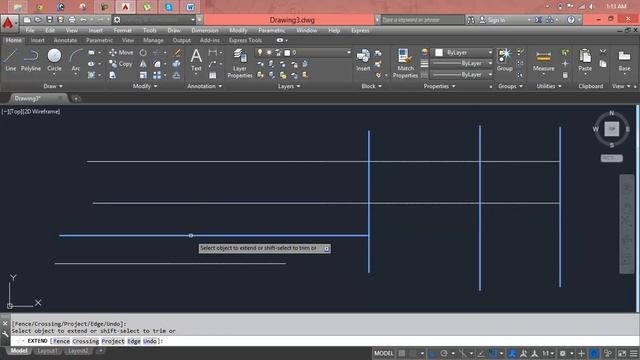
Task: Click the Print icon in quick access toolbar
Action: pyautogui.click(x=72, y=20)
